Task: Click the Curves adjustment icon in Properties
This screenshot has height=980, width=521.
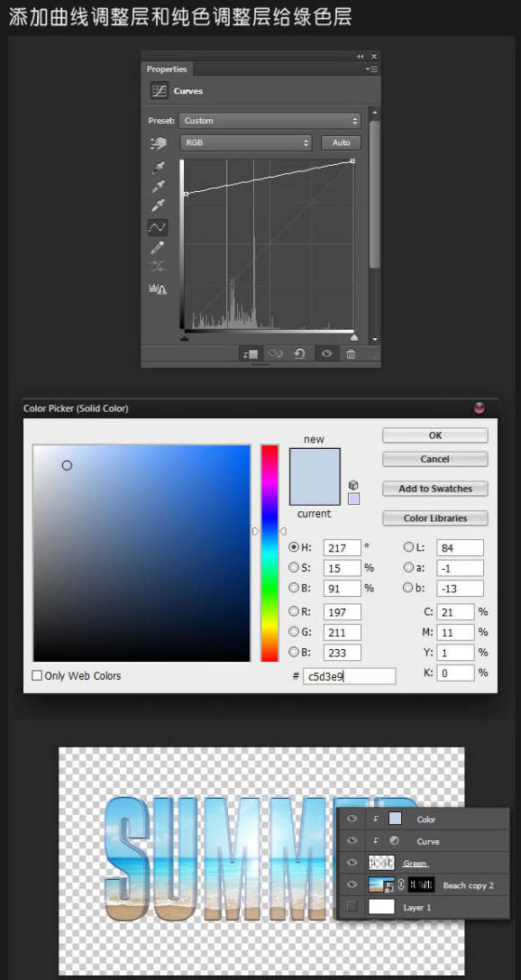Action: click(159, 91)
